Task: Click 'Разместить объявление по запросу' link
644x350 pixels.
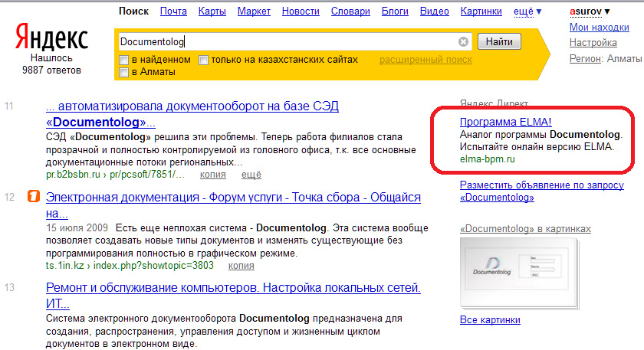Action: (542, 191)
